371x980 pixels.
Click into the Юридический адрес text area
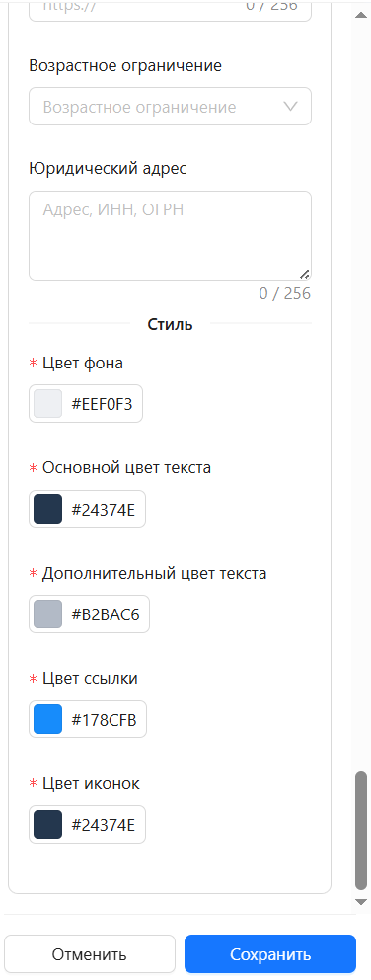[x=170, y=236]
